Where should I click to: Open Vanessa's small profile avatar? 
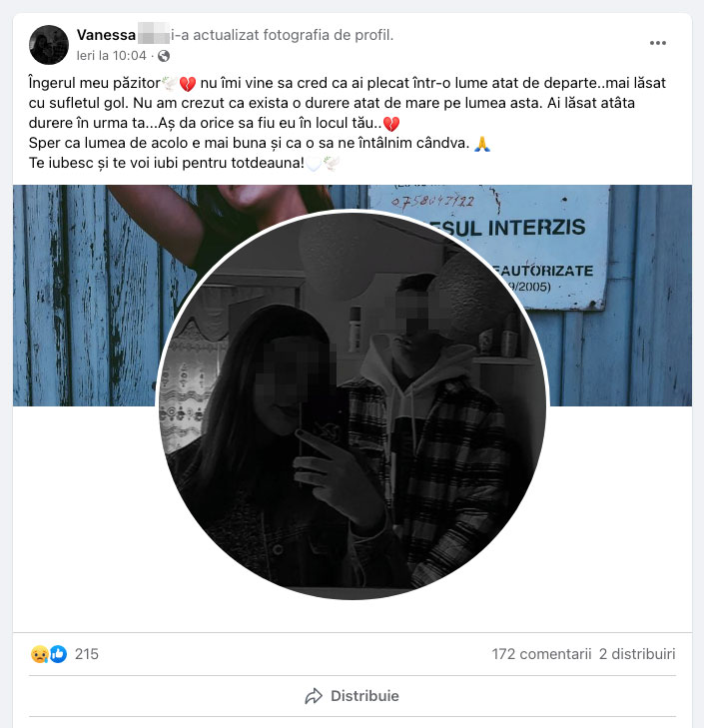click(x=49, y=45)
